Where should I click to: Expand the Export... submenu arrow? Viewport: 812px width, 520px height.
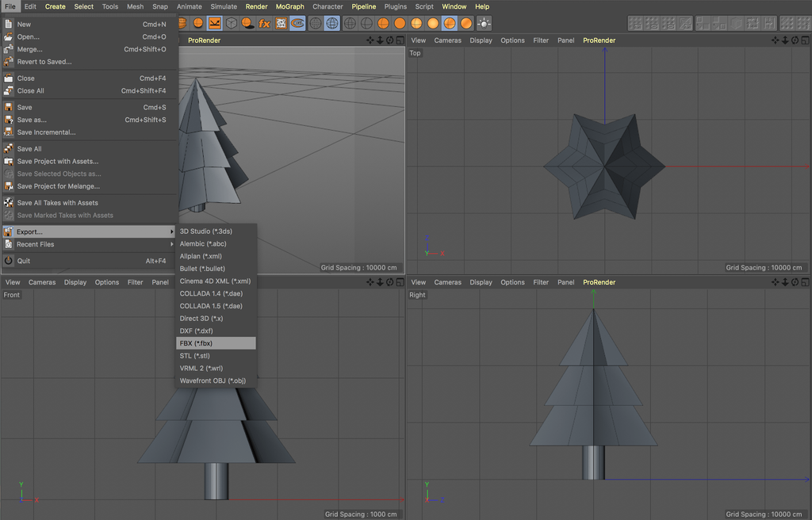click(172, 231)
